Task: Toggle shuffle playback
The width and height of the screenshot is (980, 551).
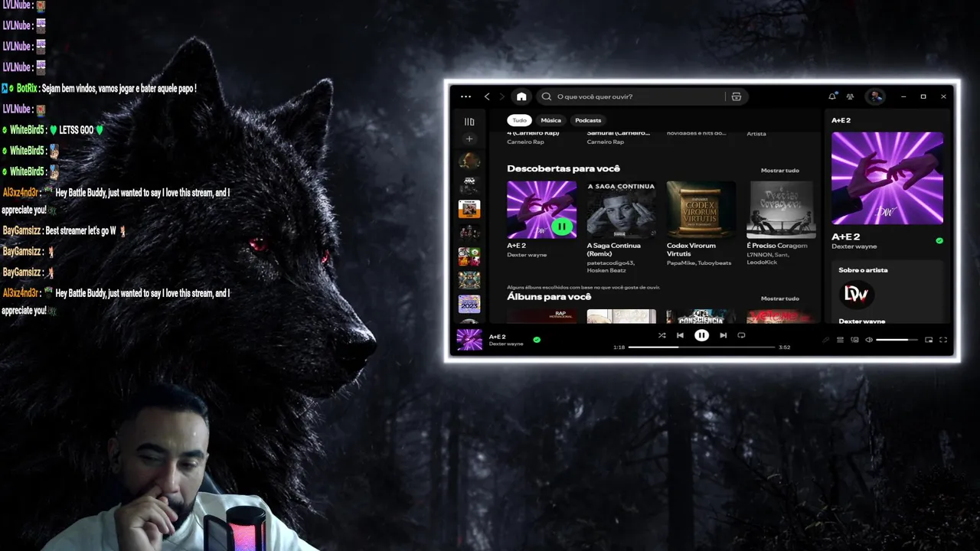Action: [x=662, y=335]
